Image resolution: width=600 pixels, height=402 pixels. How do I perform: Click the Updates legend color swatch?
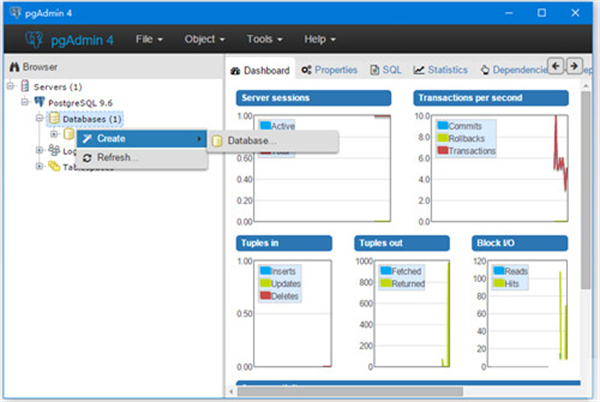point(266,283)
